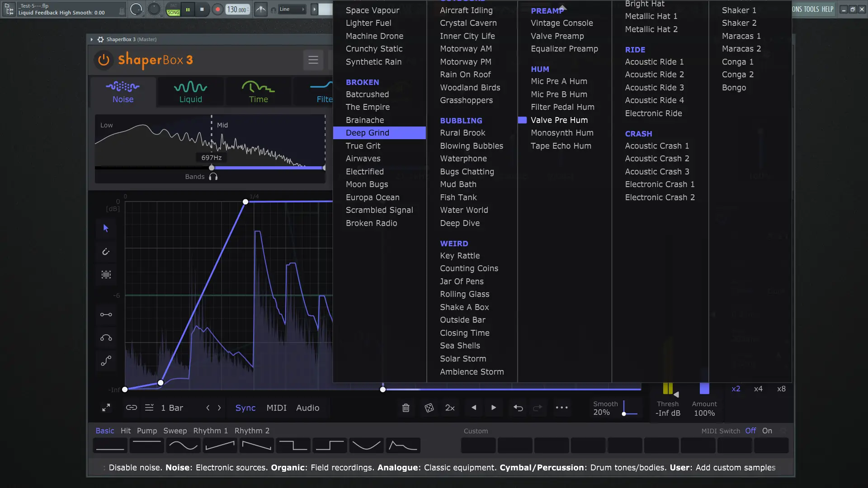Click the dice randomize icon

click(429, 408)
